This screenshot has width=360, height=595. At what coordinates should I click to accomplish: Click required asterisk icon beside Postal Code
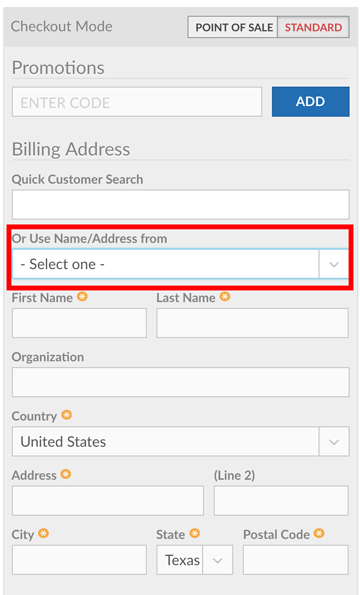coord(319,534)
